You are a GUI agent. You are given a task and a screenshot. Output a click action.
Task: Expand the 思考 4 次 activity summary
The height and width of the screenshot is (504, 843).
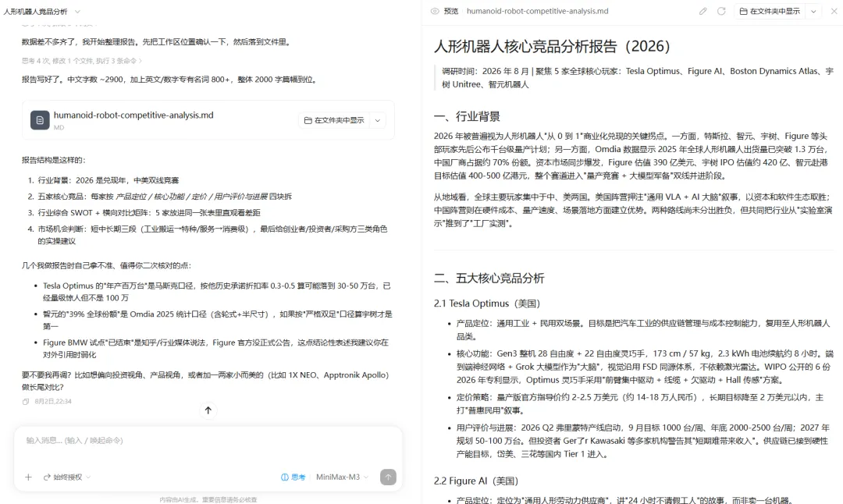[82, 61]
